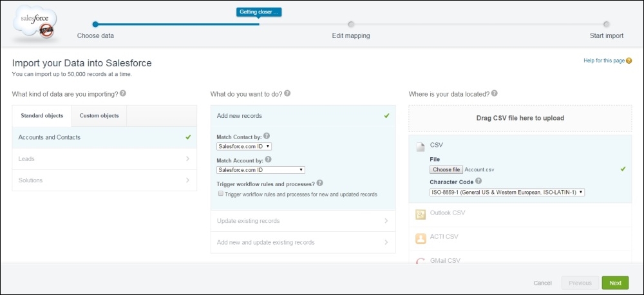Open the Match Contact by dropdown

coord(244,147)
